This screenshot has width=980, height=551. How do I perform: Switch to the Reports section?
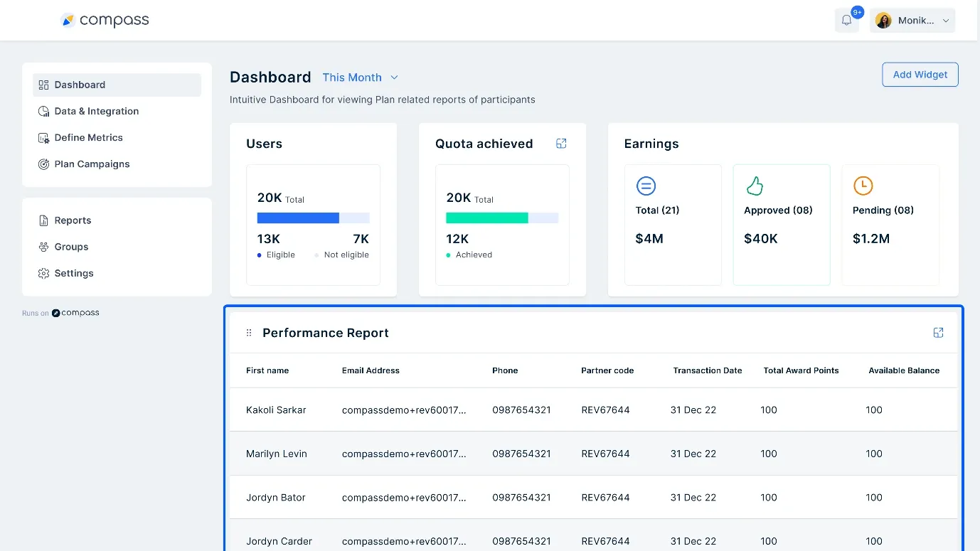73,220
